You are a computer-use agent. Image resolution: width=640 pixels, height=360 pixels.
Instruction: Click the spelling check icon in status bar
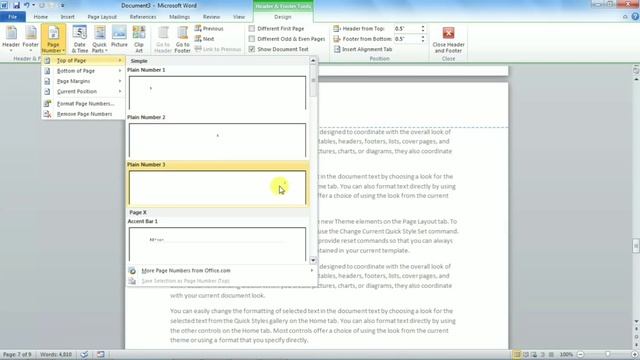coord(84,355)
